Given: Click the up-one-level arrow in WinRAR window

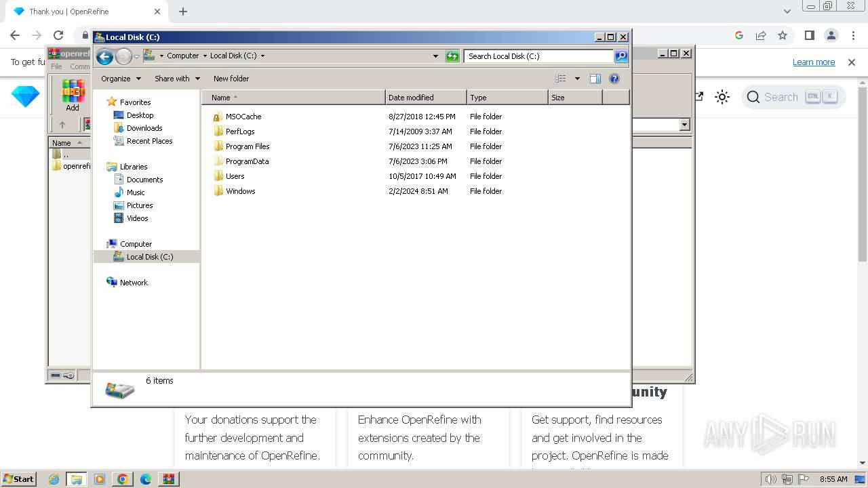Looking at the screenshot, I should click(62, 125).
